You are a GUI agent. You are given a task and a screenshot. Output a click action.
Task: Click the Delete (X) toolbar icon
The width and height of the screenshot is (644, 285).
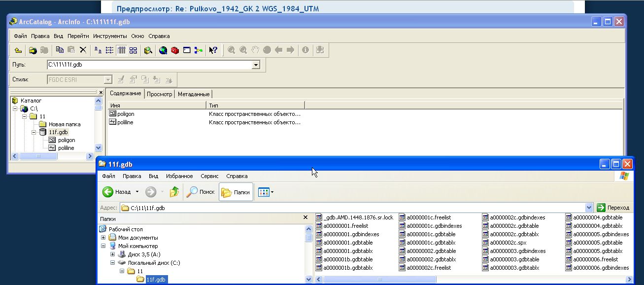pos(83,50)
